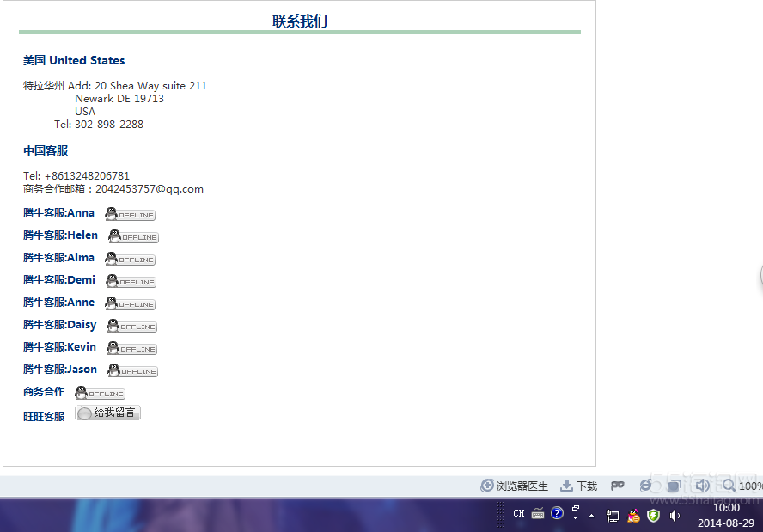Screen dimensions: 763x532
Task: Click the 腾牛客服:Daisy label
Action: point(60,325)
